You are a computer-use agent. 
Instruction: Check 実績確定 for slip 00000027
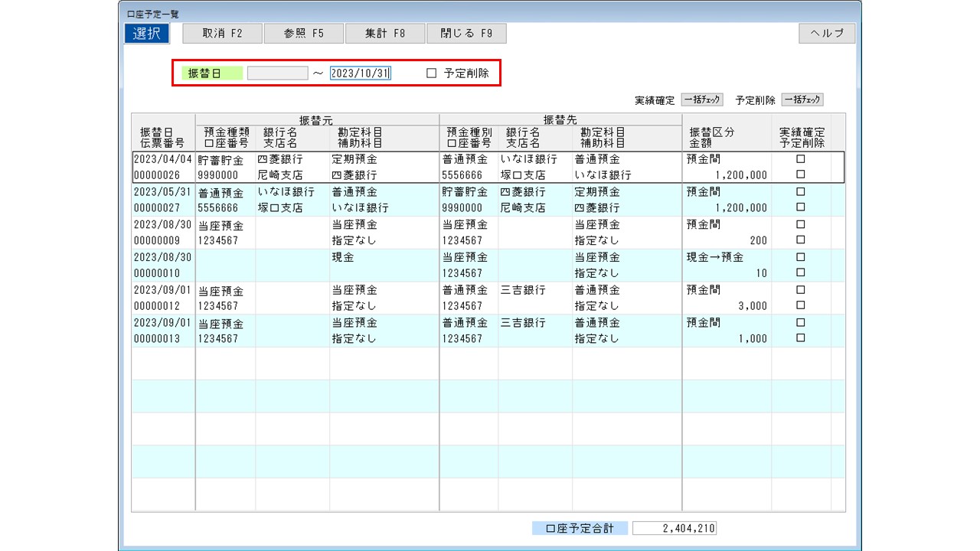point(801,192)
